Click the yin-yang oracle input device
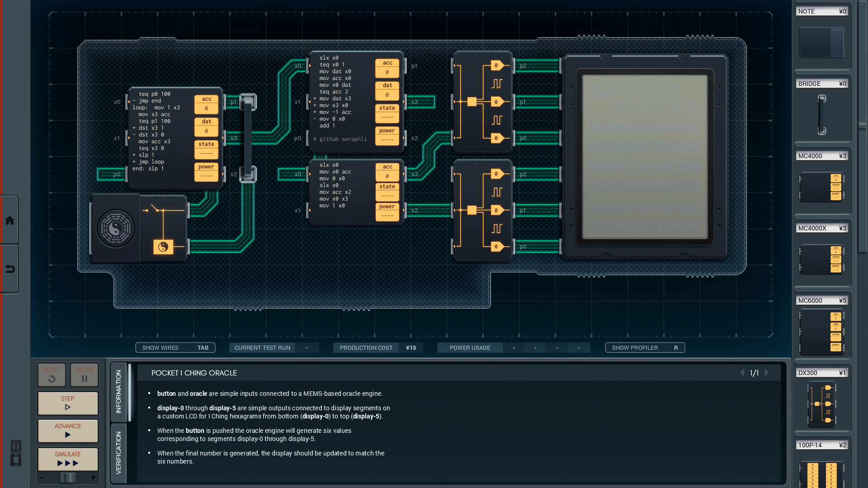868x488 pixels. 116,228
